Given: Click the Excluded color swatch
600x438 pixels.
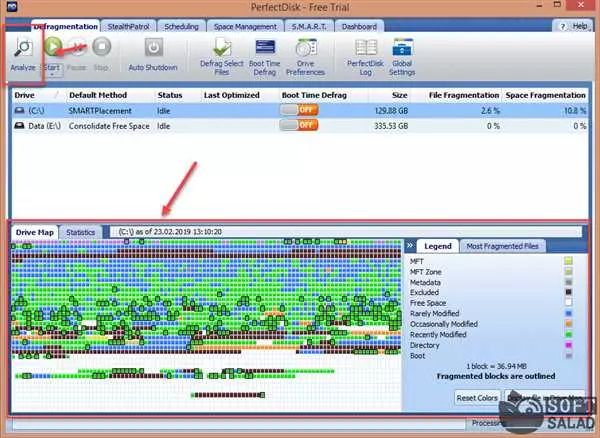Looking at the screenshot, I should point(568,292).
